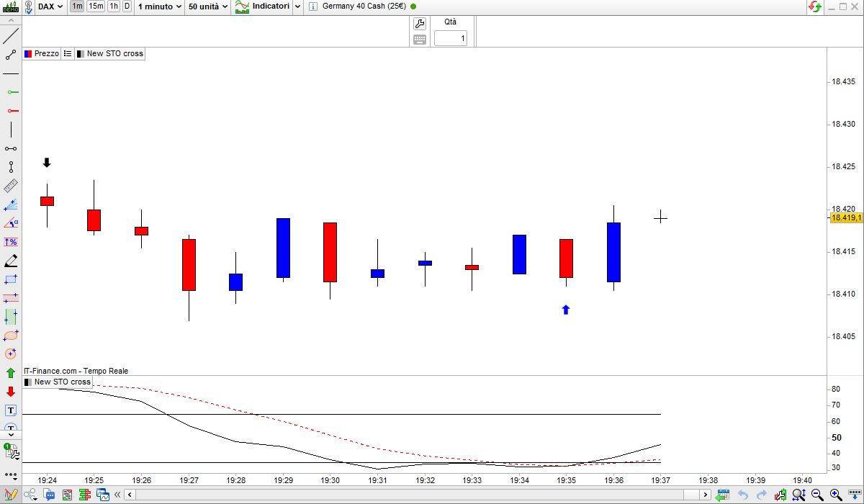The image size is (864, 504).
Task: Click the DEMO platform logo icon
Action: pos(11,7)
